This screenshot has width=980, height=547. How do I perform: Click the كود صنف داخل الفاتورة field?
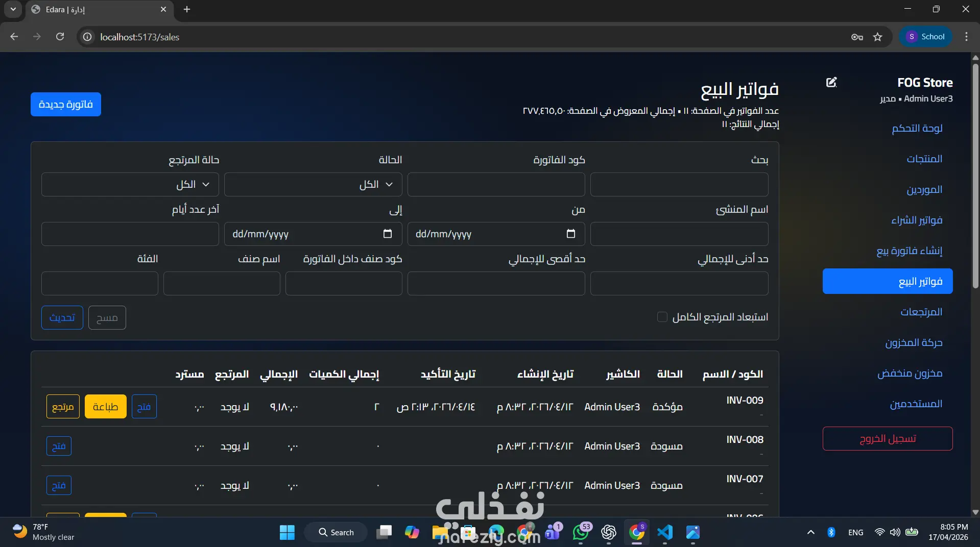(x=344, y=283)
